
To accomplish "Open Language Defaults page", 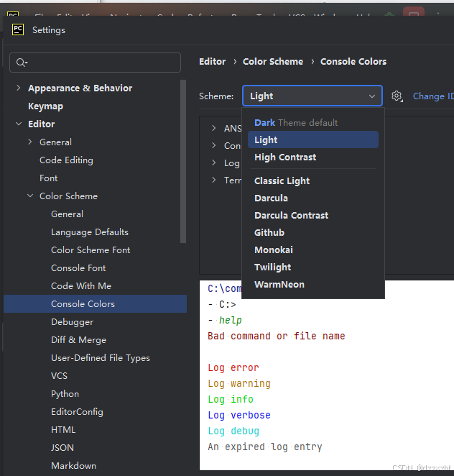I will [x=90, y=232].
